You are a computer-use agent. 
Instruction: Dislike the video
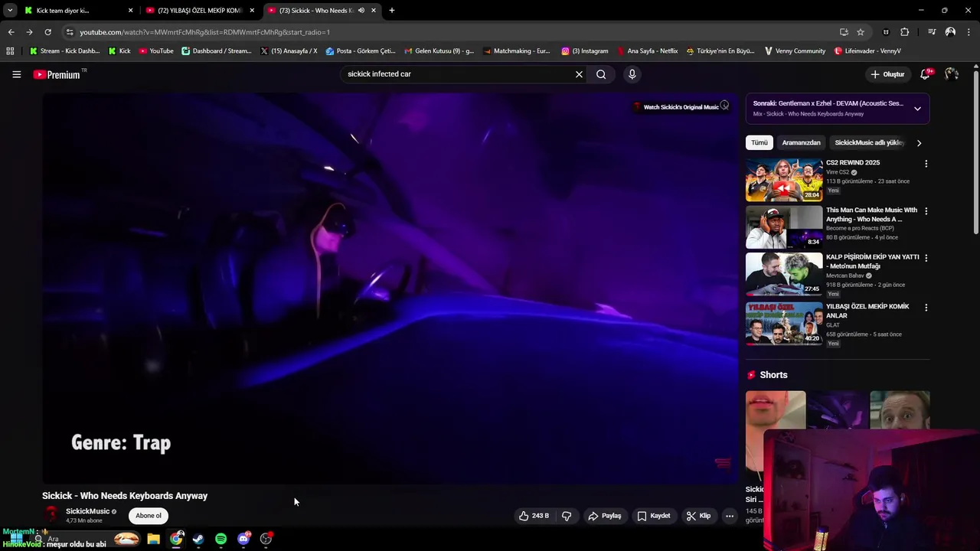point(567,516)
